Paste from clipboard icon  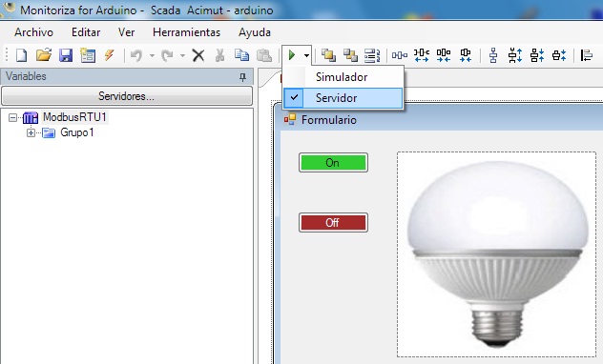click(263, 55)
